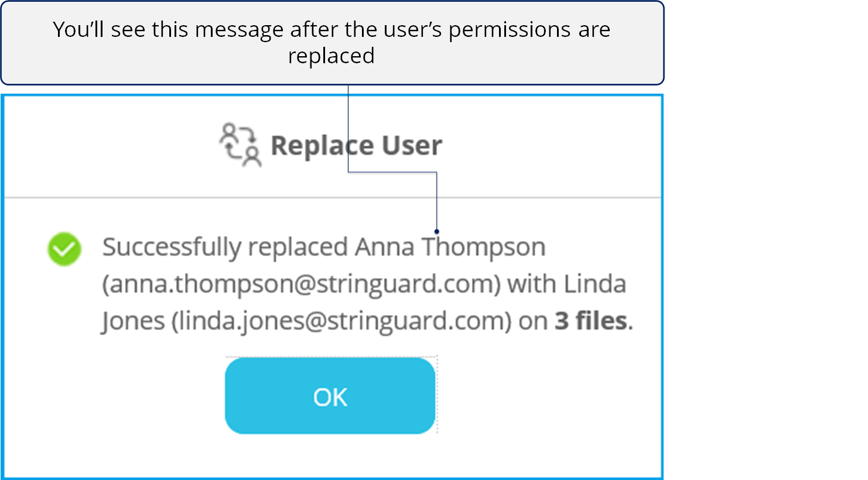
Task: Select the linda.jones@stringuard.com email text
Action: click(341, 321)
